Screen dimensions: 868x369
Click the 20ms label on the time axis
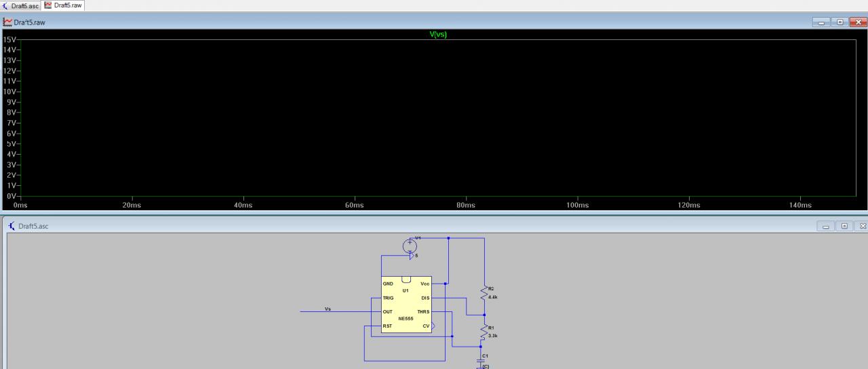[x=132, y=206]
